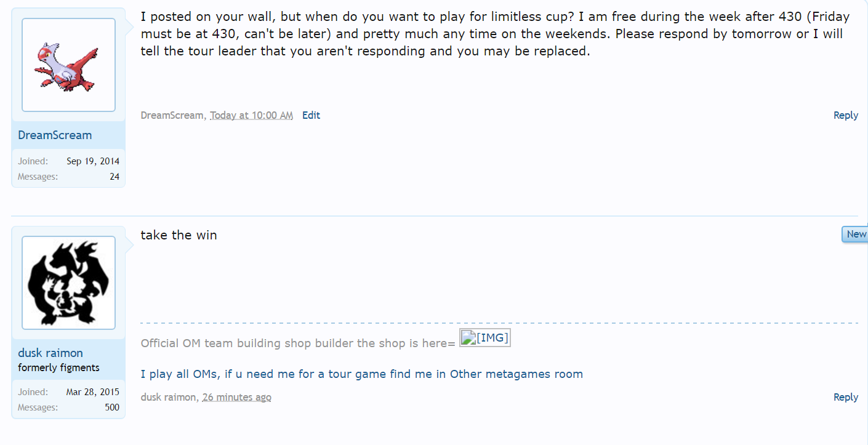
Task: Click the 'formerly figments' user title
Action: [58, 367]
